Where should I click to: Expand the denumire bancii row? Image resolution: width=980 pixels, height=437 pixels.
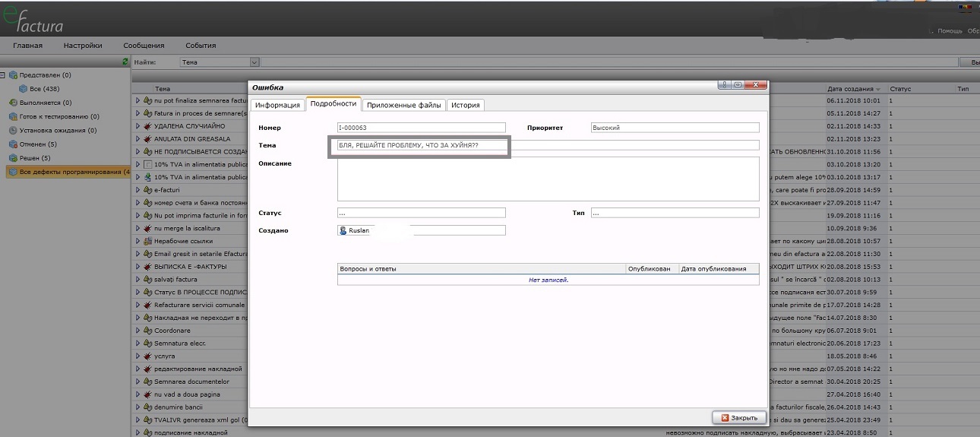point(138,407)
